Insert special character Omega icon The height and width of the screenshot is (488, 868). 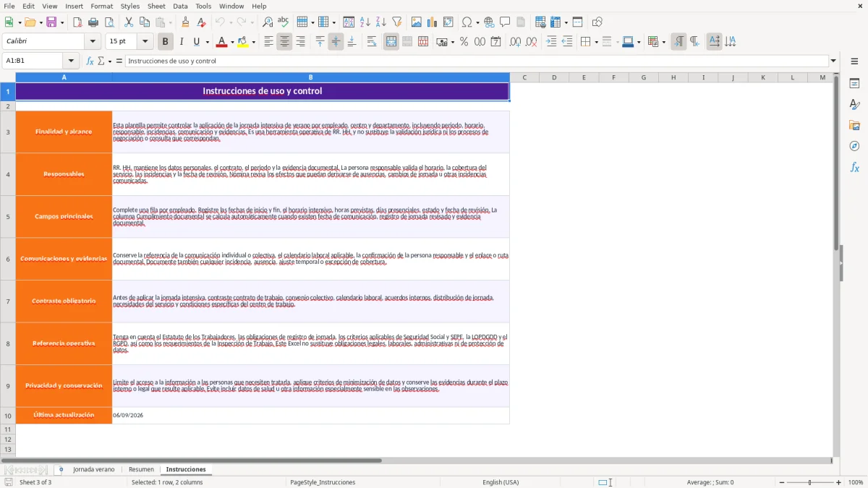pos(467,22)
